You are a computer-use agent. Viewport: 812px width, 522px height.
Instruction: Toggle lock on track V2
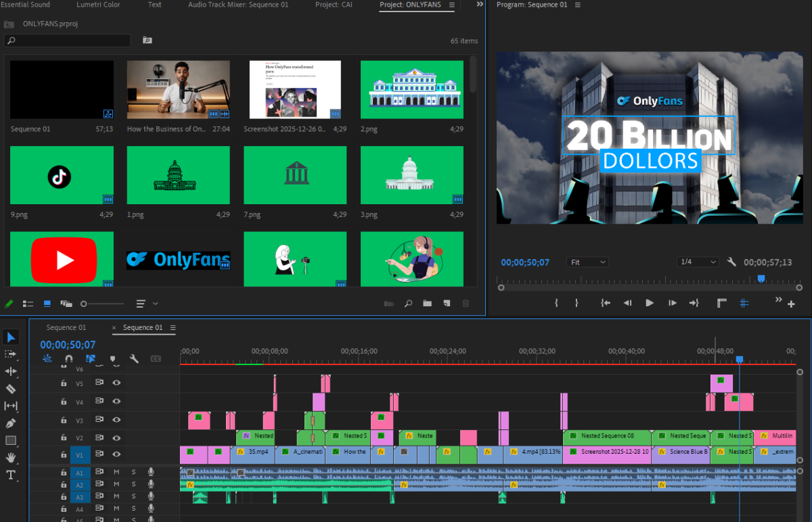(64, 438)
